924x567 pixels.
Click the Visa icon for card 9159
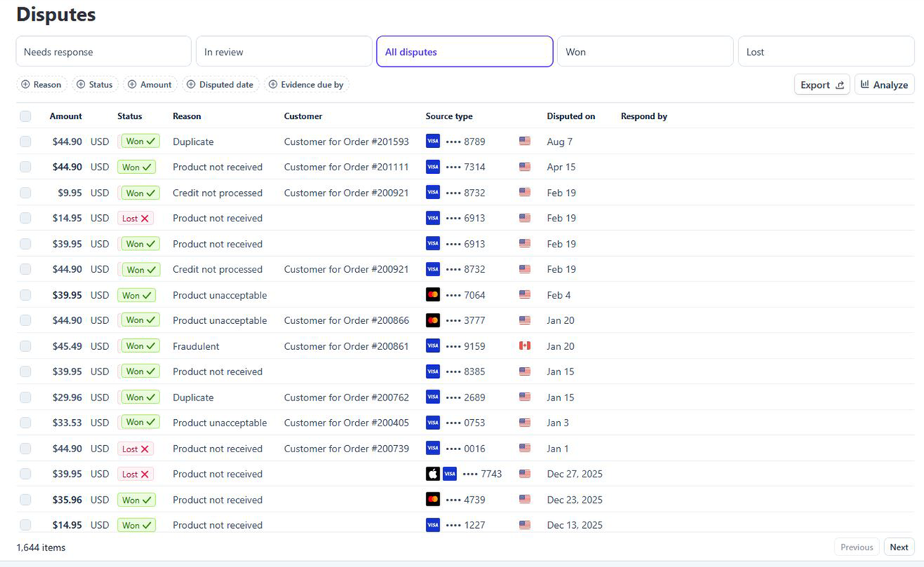432,346
